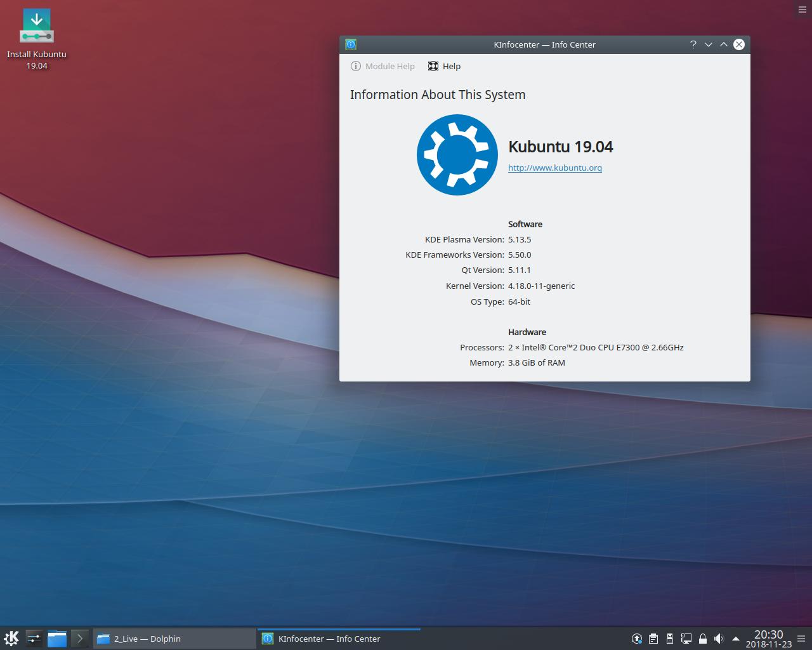Screen dimensions: 812x650
Task: Open the panel hamburger menu top right
Action: (x=801, y=9)
